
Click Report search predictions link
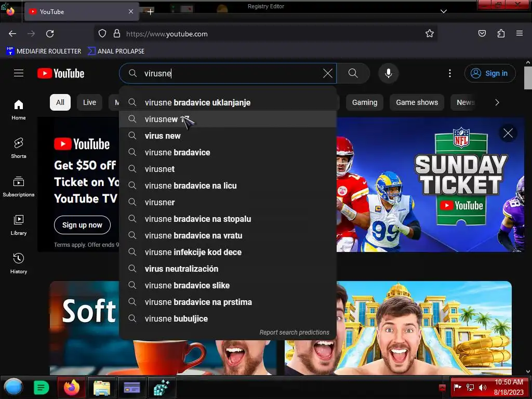[294, 332]
